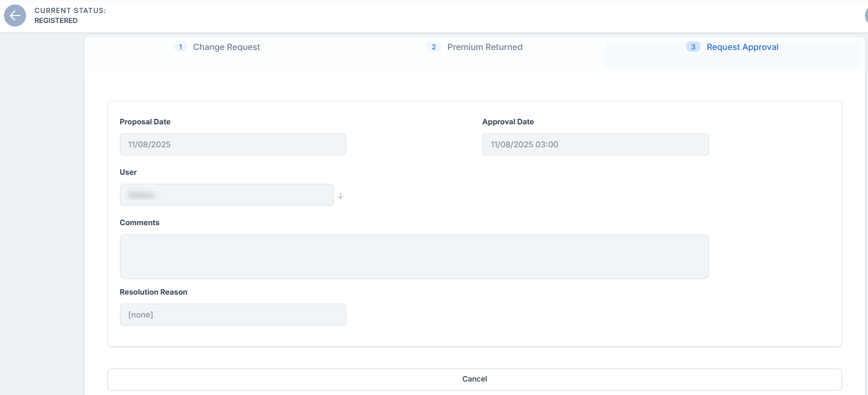Select the Request Approval tab
This screenshot has height=395, width=868.
point(742,47)
